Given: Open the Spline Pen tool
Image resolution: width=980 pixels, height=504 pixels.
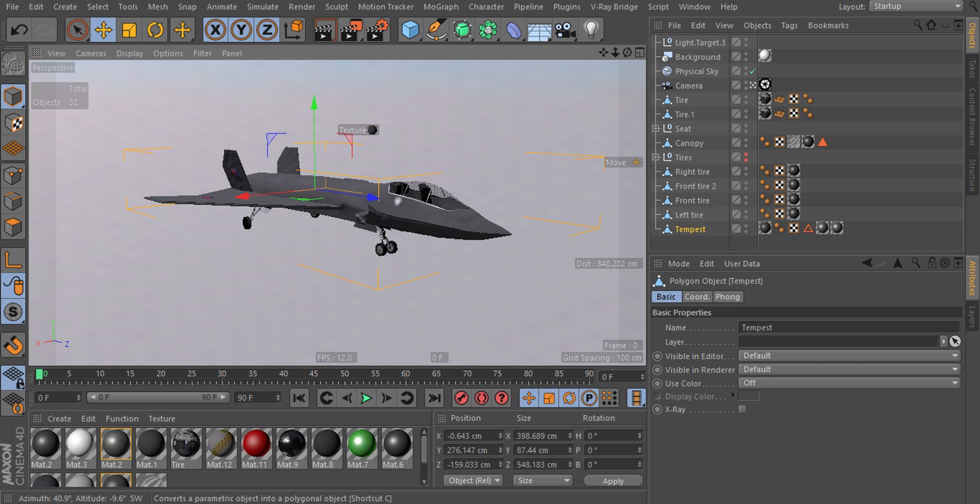Looking at the screenshot, I should (436, 30).
